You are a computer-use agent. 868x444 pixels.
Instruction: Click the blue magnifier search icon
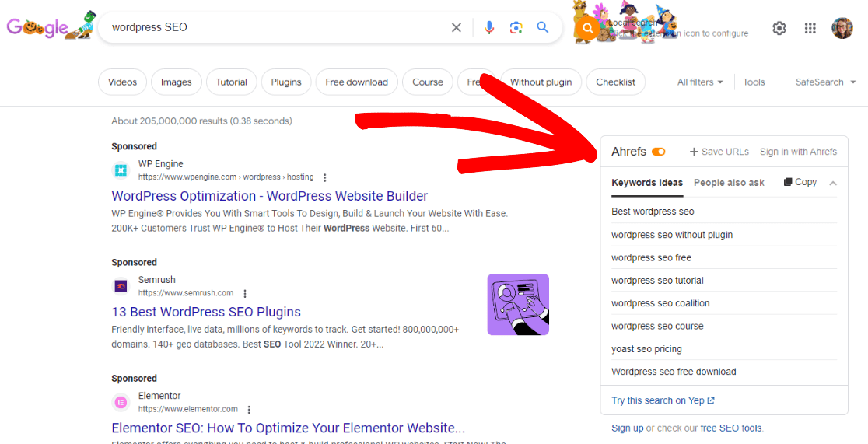(543, 28)
